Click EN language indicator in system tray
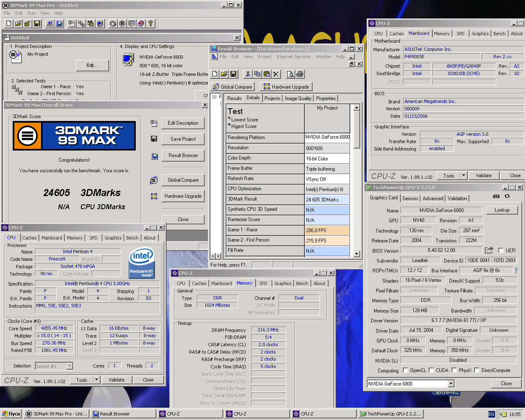Screen dimensions: 525x420 point(491,414)
